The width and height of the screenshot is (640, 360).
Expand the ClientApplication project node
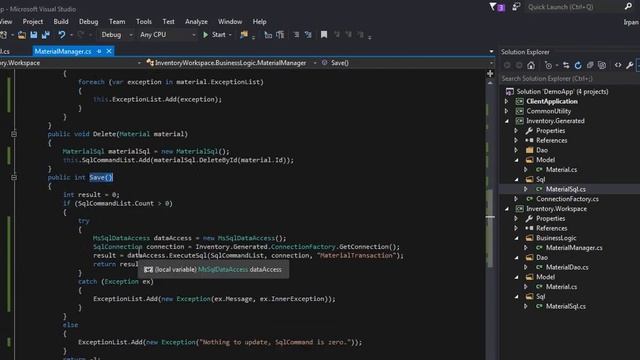[x=507, y=101]
